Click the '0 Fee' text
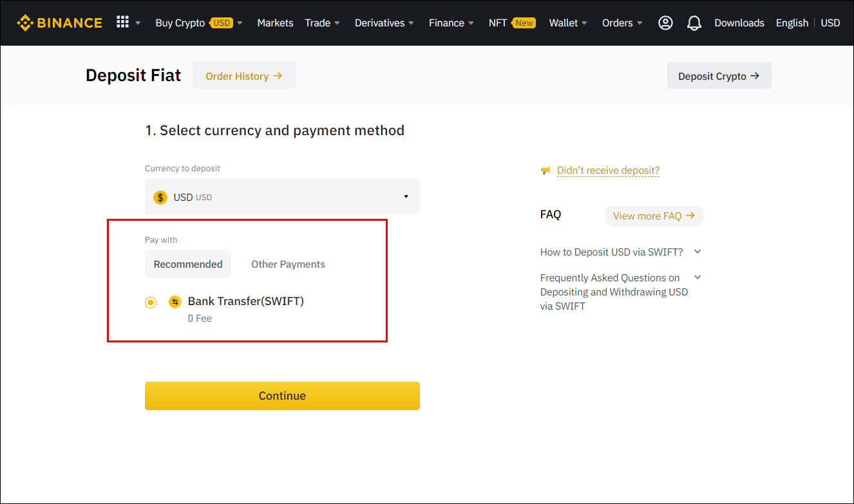Image resolution: width=854 pixels, height=504 pixels. tap(200, 319)
